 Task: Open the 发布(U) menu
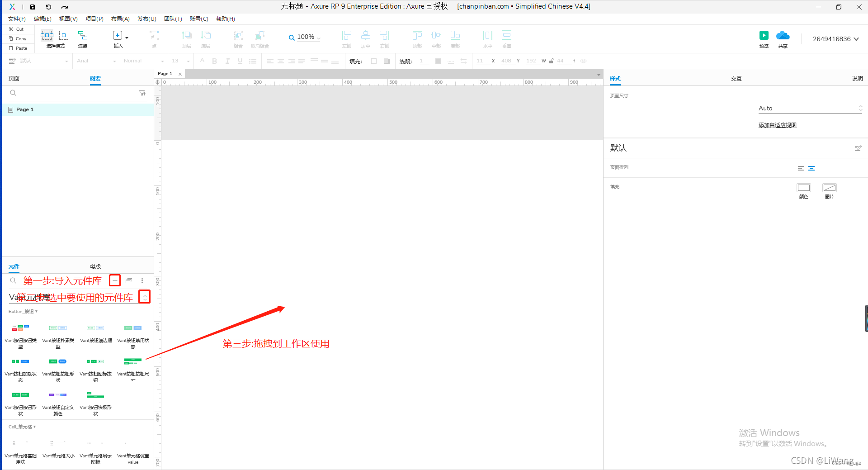[x=147, y=19]
